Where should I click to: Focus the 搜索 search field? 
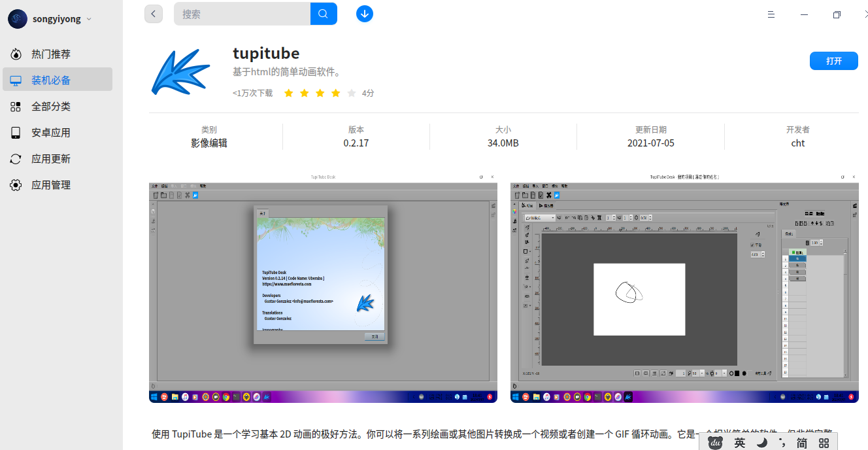(242, 14)
